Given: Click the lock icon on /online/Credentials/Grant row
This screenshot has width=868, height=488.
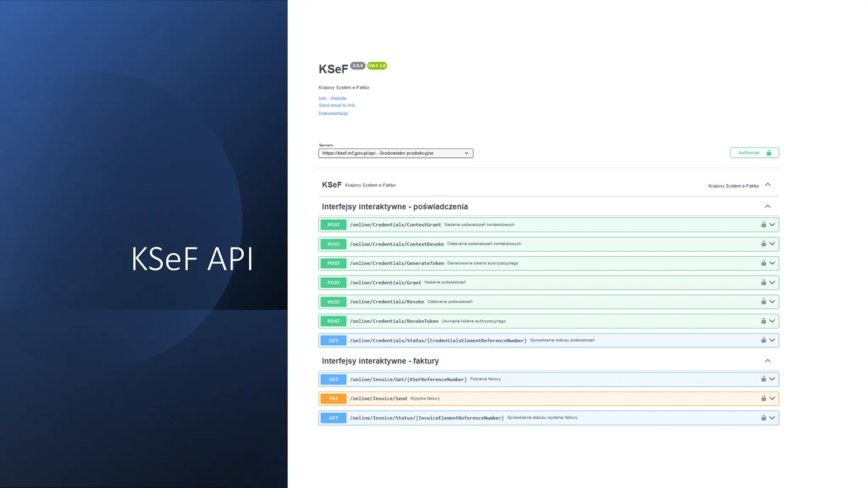Looking at the screenshot, I should (763, 283).
